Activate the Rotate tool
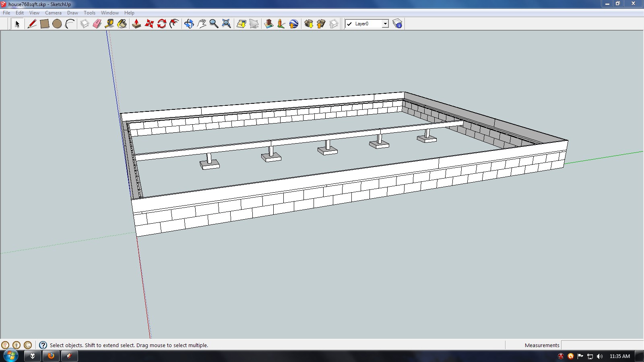 coord(162,24)
